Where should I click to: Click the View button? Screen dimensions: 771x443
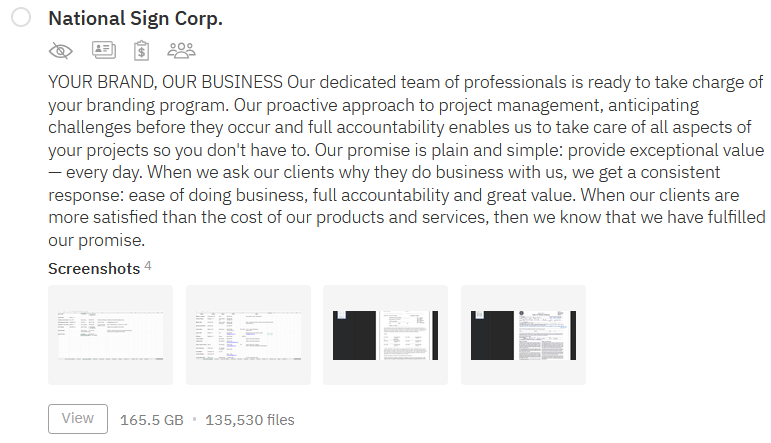[78, 419]
